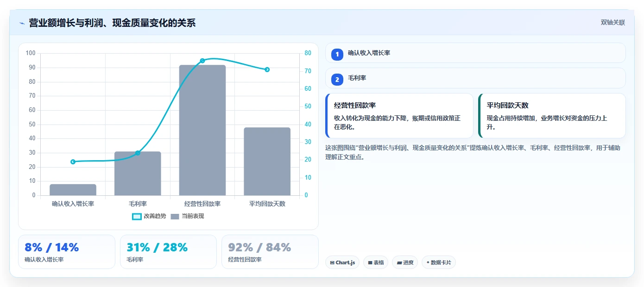The height and width of the screenshot is (287, 644).
Task: Click the 8% / 14% stat card
Action: (67, 252)
